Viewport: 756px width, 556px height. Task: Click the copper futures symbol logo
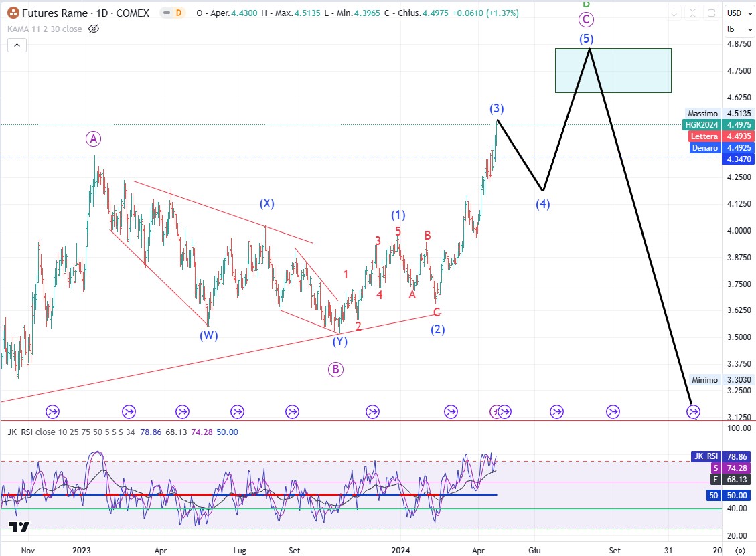(13, 13)
